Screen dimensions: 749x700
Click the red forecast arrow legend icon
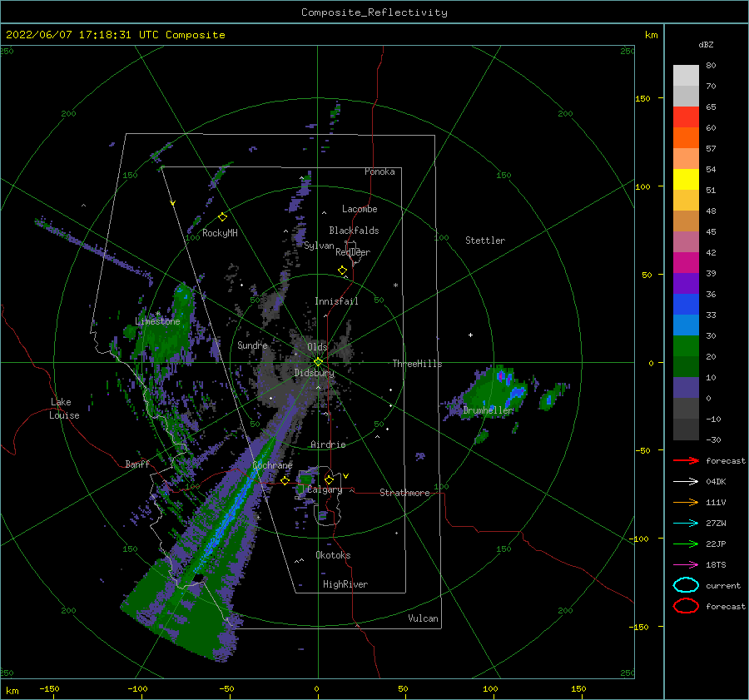pos(686,460)
